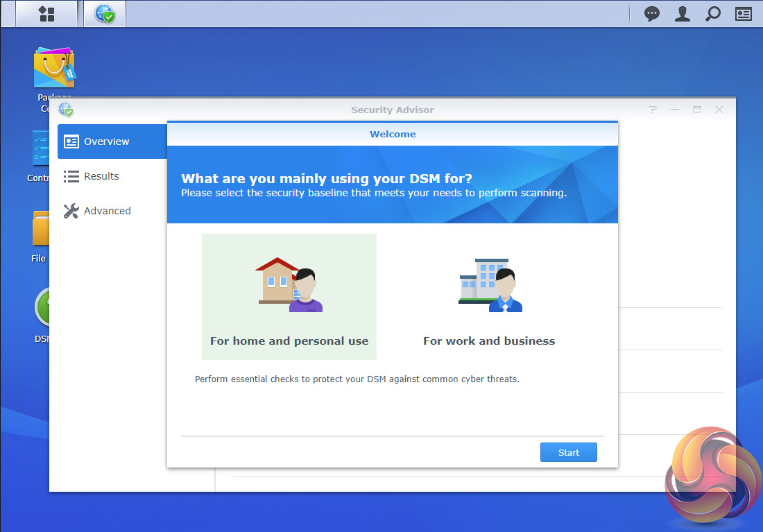Choose For work and business option
The image size is (763, 532).
click(x=489, y=297)
